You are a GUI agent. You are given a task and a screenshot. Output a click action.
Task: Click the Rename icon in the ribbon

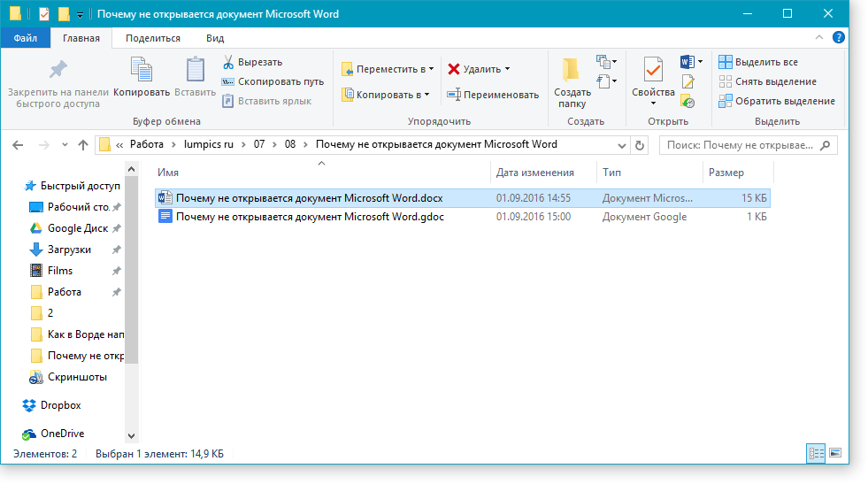tap(454, 95)
